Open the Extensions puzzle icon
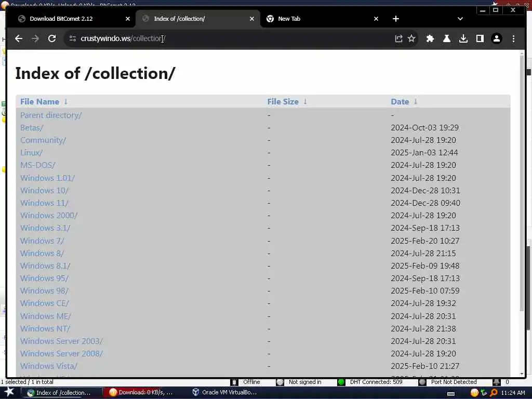The width and height of the screenshot is (532, 399). 430,38
